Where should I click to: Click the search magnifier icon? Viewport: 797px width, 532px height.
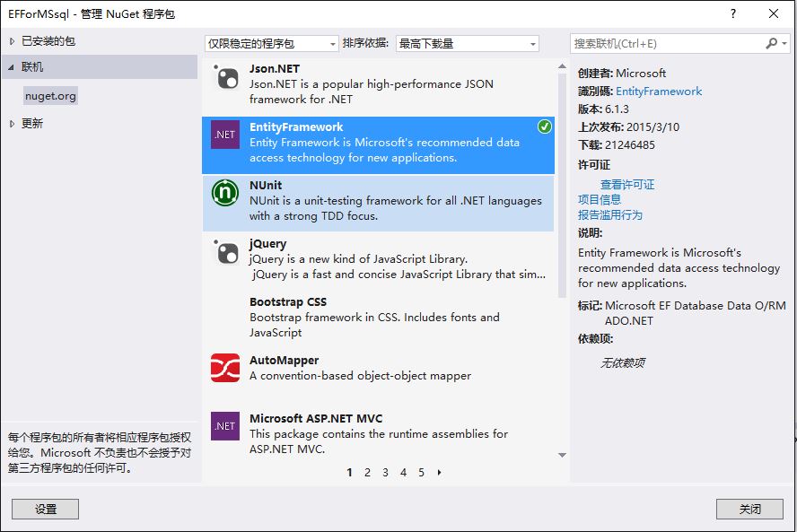771,44
